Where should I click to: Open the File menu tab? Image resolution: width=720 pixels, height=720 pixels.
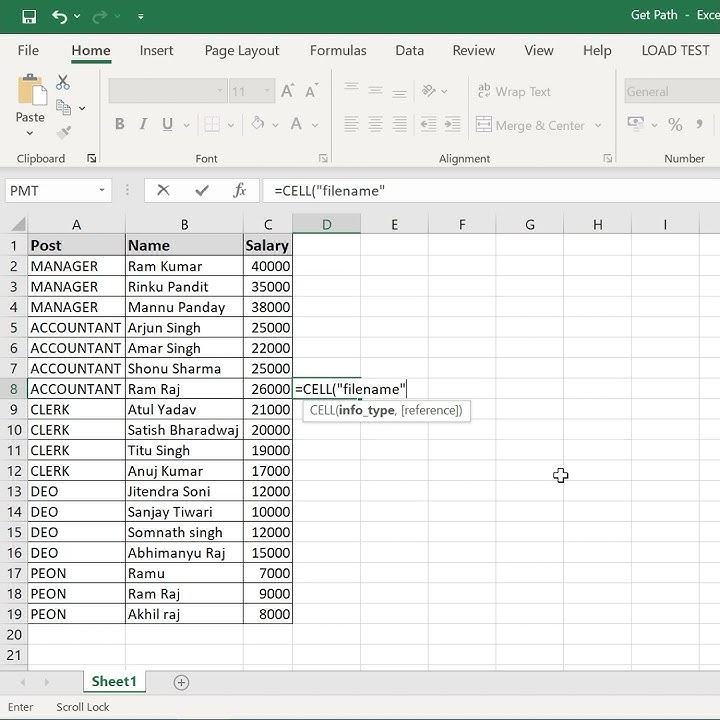pos(28,50)
